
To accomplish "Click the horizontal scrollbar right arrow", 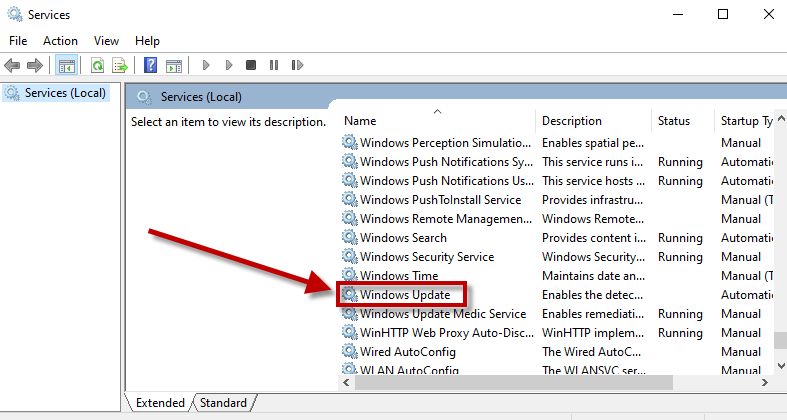I will pos(764,382).
